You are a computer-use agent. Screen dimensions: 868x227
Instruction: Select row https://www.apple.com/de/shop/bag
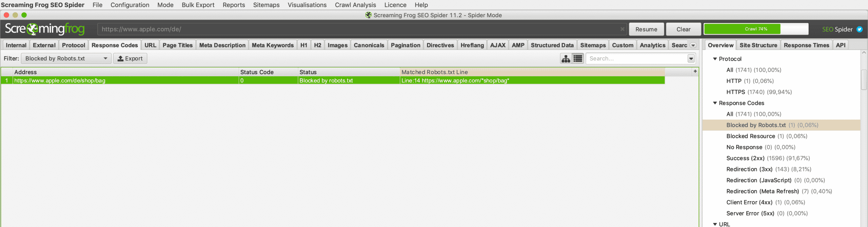point(333,80)
